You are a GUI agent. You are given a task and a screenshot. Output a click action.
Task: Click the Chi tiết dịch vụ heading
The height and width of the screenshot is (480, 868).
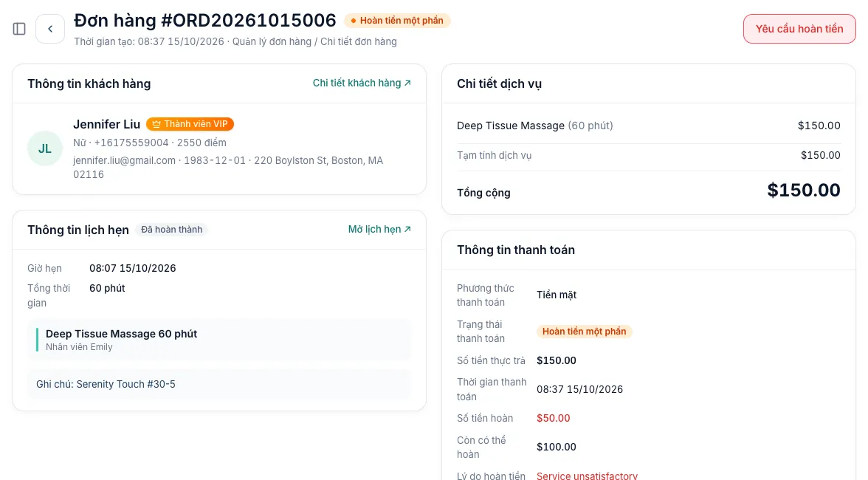pos(499,83)
